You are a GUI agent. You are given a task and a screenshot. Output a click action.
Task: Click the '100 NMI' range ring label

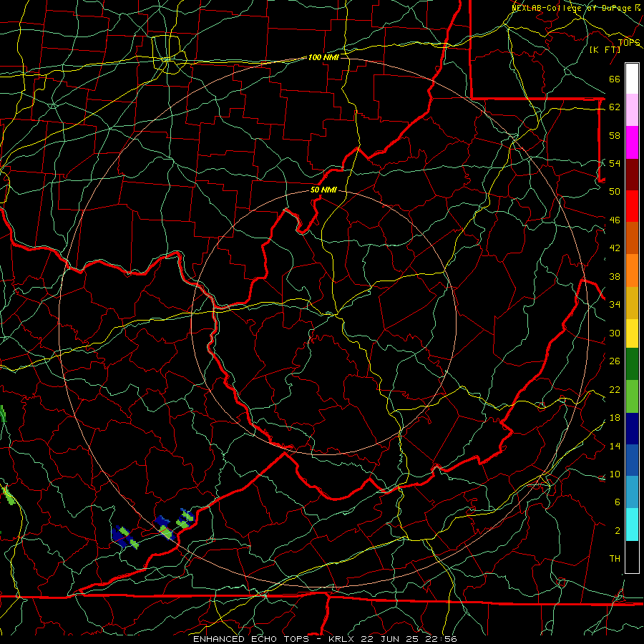click(x=323, y=57)
